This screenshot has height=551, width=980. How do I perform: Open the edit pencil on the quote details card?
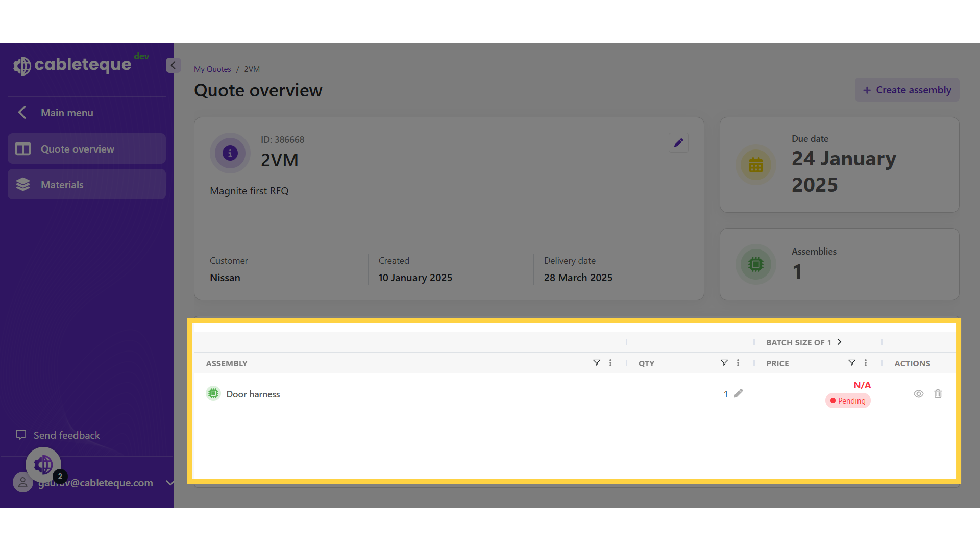pos(678,143)
